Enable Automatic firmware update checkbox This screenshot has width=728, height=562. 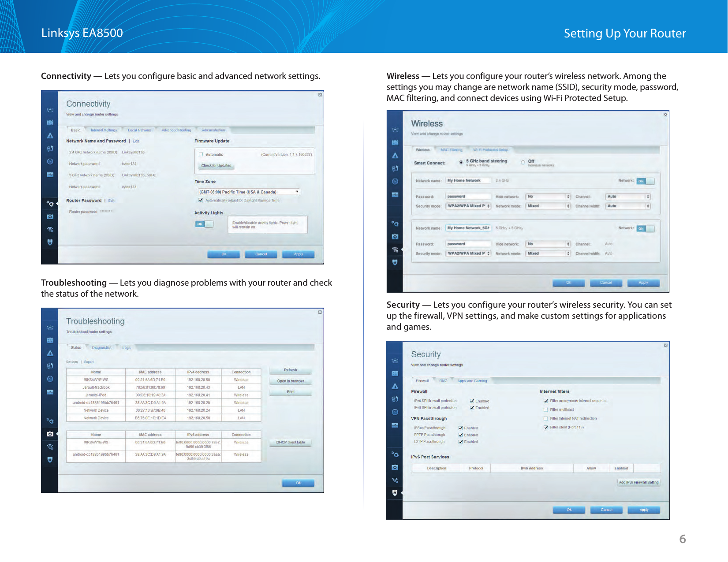(201, 154)
